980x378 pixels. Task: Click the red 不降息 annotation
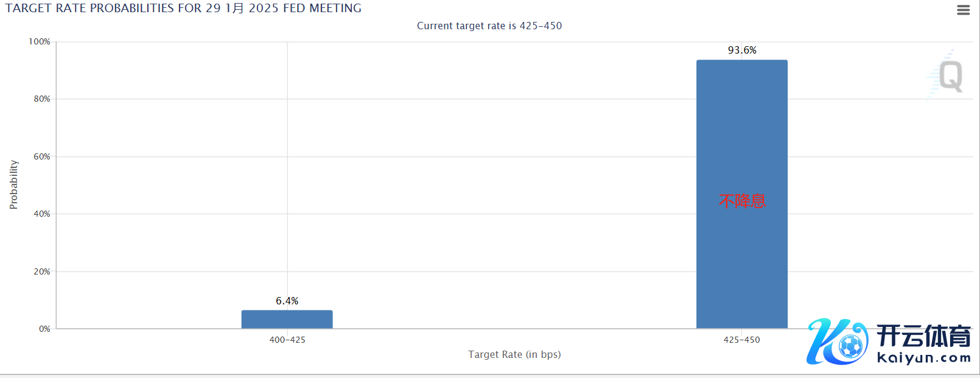click(742, 201)
